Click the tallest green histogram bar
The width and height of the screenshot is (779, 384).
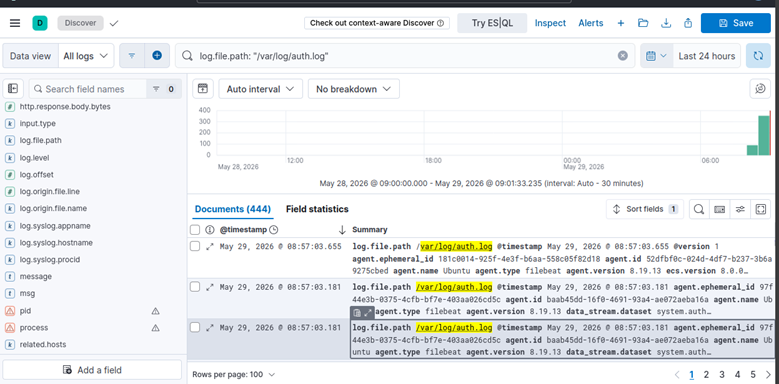click(x=764, y=135)
